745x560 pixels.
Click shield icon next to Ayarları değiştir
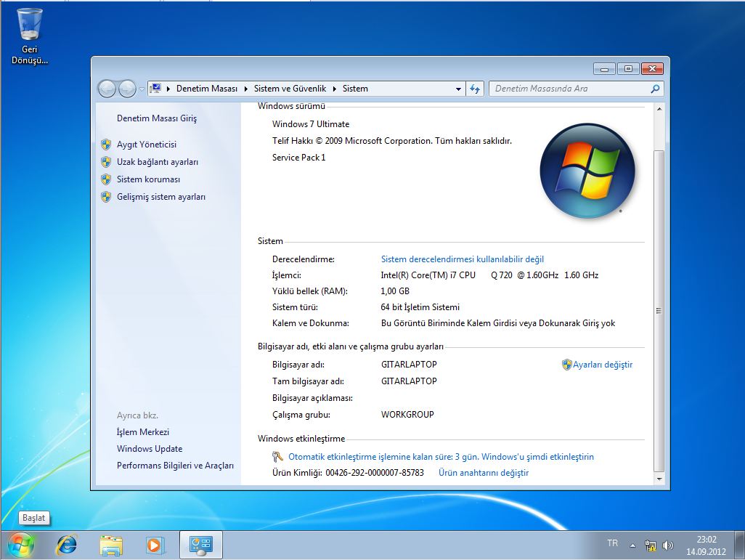[566, 365]
